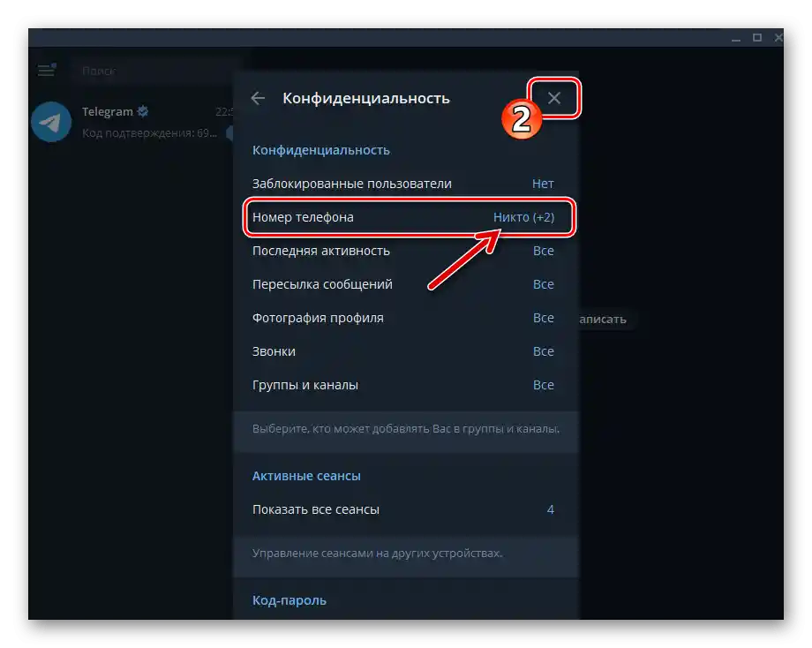Click the Telegram paper plane avatar

pyautogui.click(x=50, y=122)
